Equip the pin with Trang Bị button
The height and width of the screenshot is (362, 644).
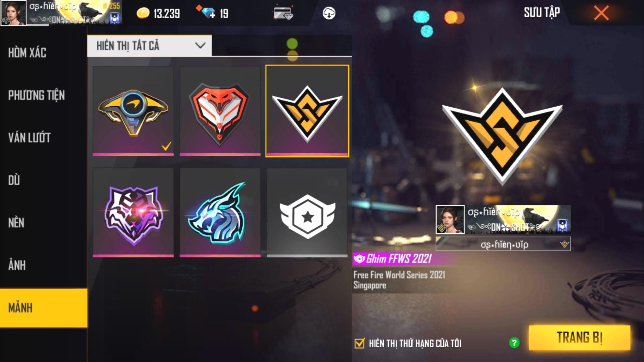pos(579,338)
